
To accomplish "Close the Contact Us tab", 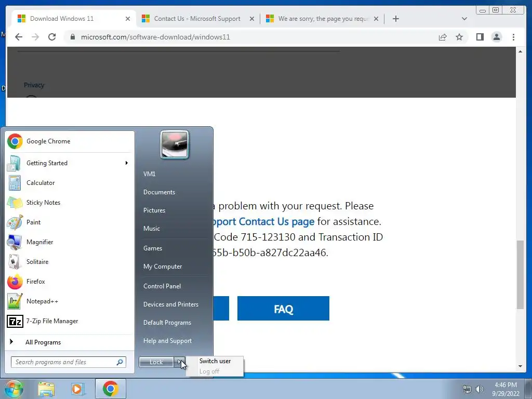I will pos(252,19).
